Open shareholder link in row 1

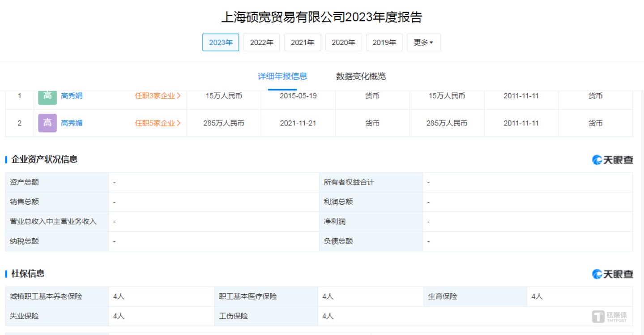[72, 96]
